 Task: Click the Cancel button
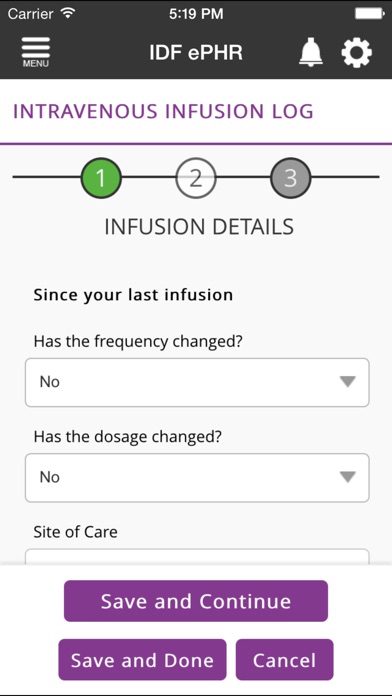click(x=285, y=660)
